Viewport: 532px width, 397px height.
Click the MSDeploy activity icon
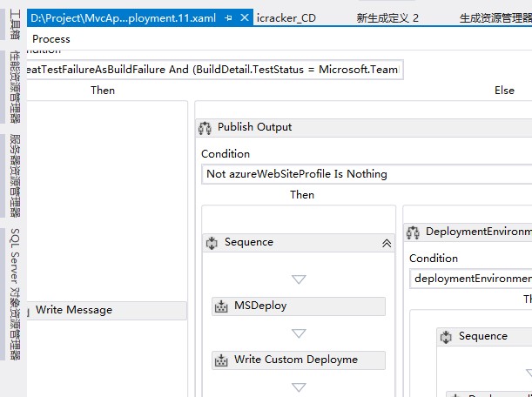(221, 306)
